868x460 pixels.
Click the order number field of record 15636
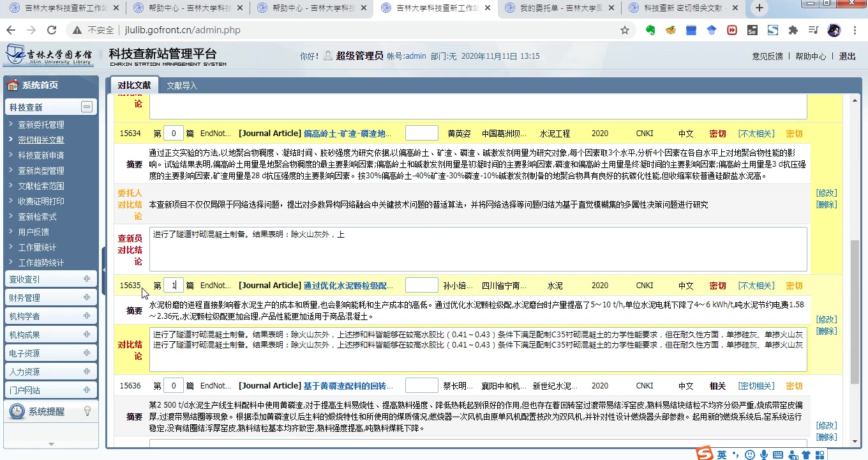click(174, 386)
